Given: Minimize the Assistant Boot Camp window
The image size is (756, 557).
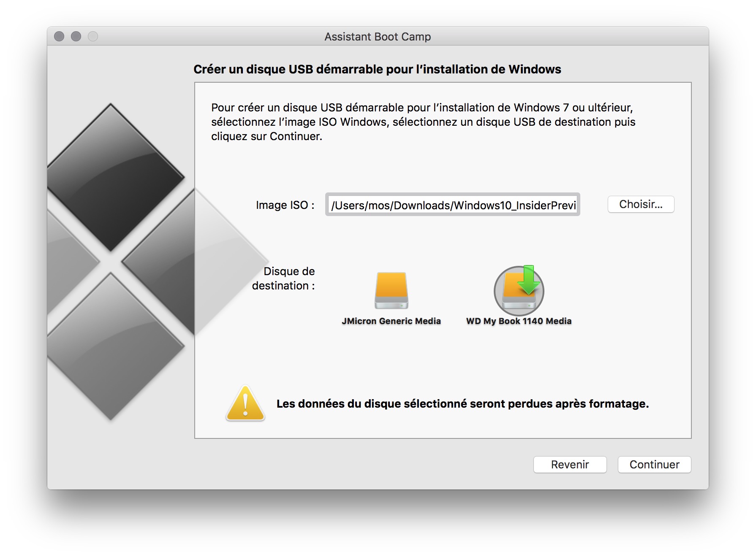Looking at the screenshot, I should tap(76, 37).
